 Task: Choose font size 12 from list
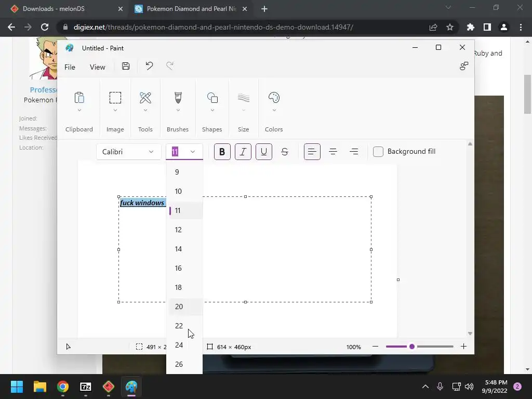pyautogui.click(x=184, y=230)
